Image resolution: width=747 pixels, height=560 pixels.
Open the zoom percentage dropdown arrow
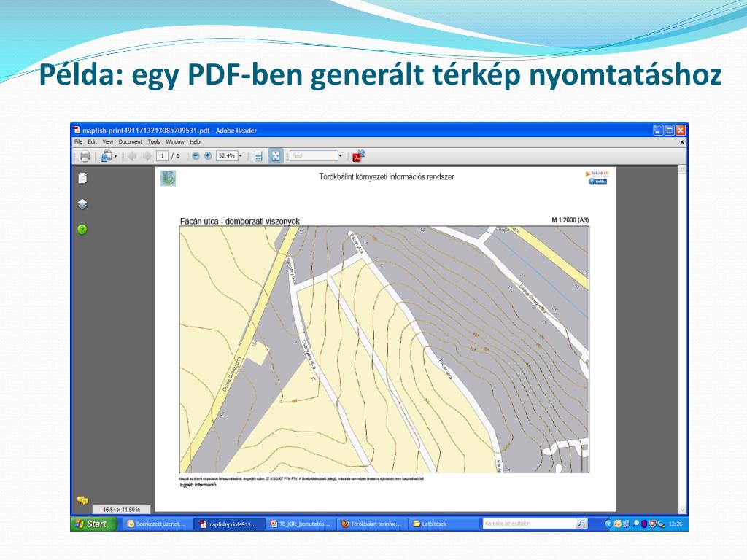[x=241, y=156]
